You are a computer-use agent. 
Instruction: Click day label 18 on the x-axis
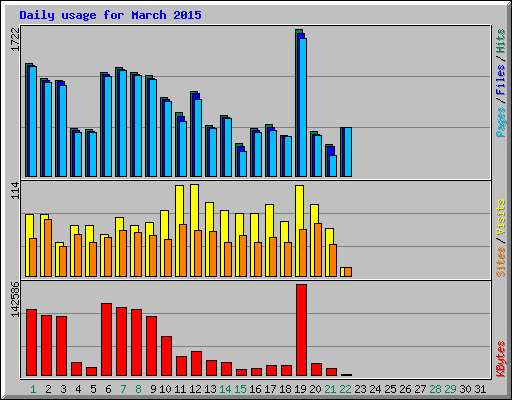(x=285, y=389)
